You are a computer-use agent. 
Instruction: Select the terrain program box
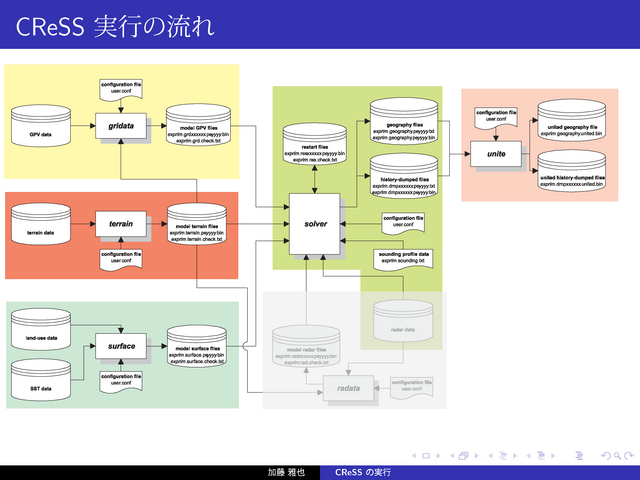(x=121, y=224)
